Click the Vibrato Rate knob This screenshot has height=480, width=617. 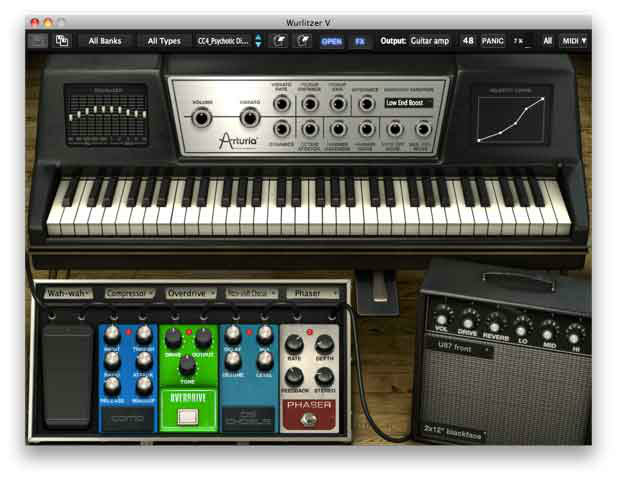tap(282, 104)
